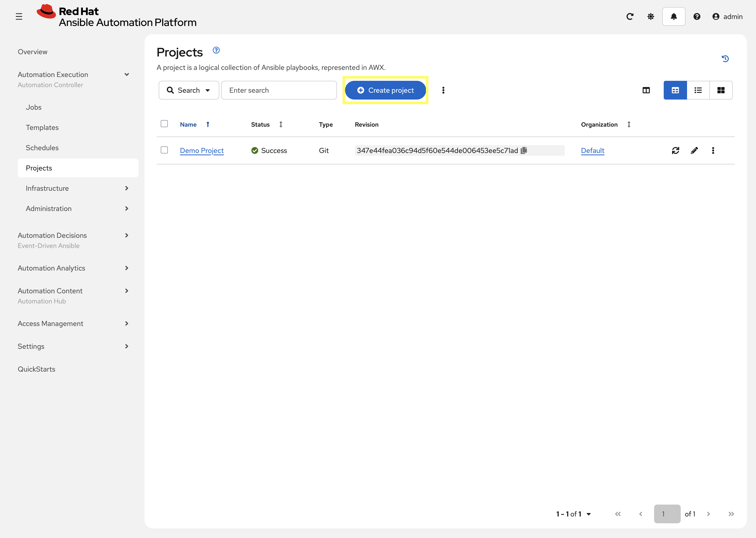Open the Search filter type dropdown

click(x=189, y=90)
